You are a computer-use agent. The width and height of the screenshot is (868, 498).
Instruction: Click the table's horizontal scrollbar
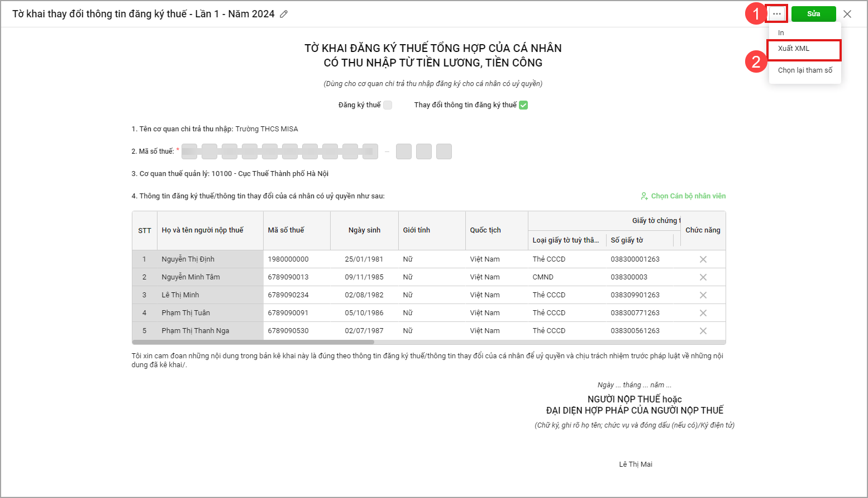254,342
